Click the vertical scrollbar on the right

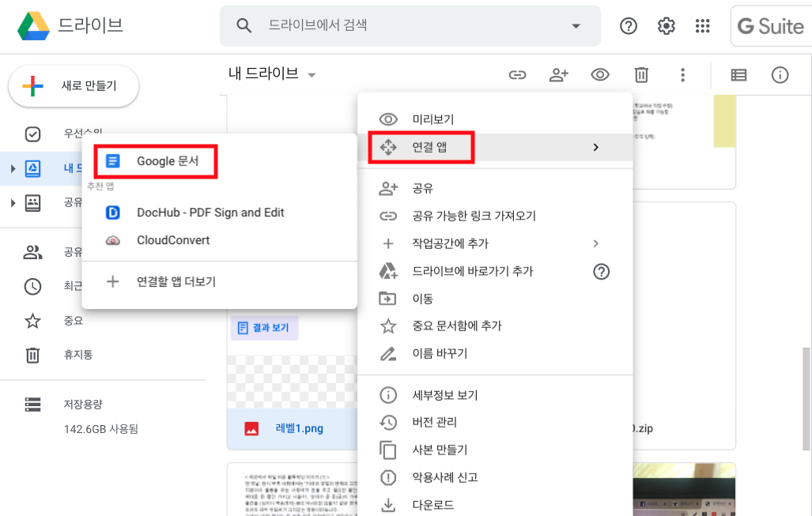pyautogui.click(x=806, y=398)
